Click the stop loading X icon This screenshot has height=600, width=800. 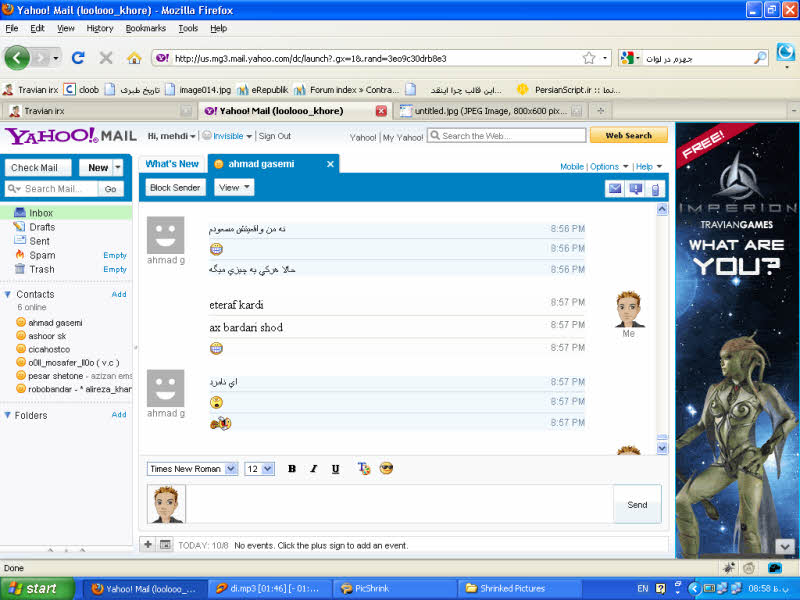coord(106,58)
